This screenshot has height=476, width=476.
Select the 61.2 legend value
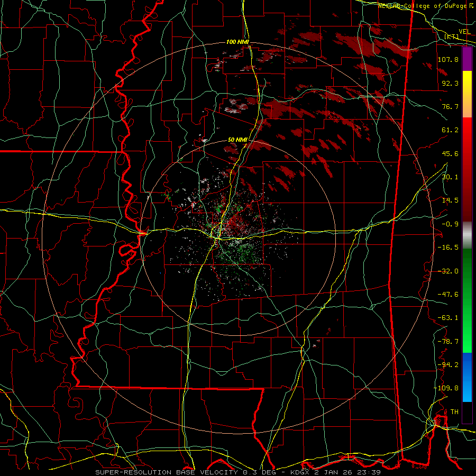coord(450,130)
